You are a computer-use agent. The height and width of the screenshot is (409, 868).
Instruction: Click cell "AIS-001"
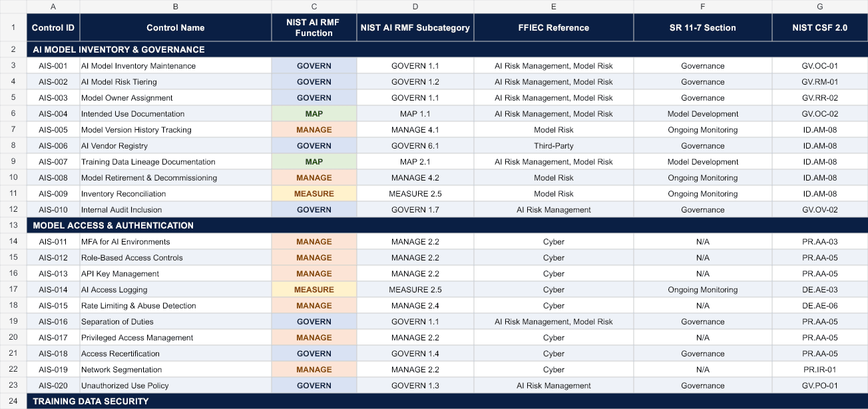(x=53, y=65)
